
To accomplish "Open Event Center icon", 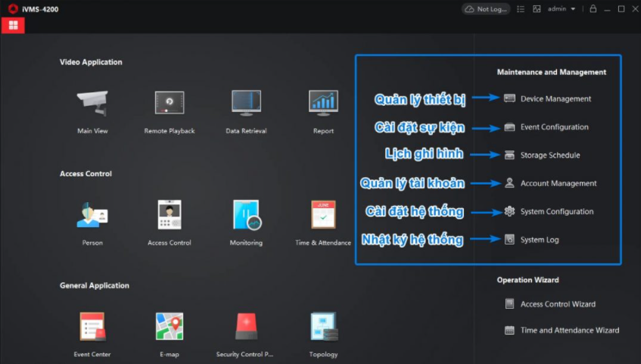I will (92, 326).
